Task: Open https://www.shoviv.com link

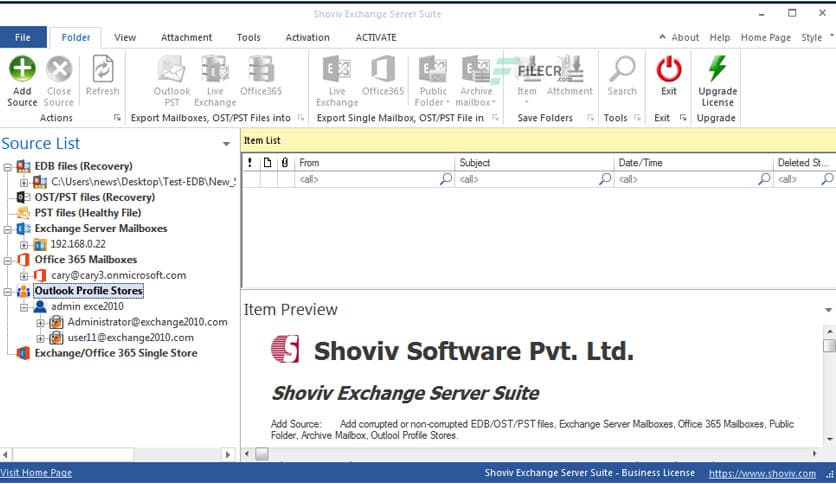Action: tap(762, 473)
